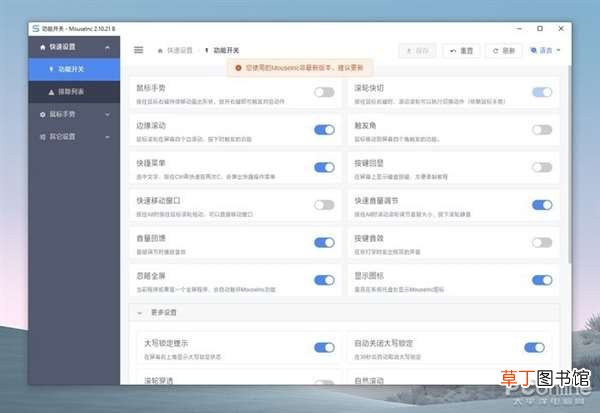Click the 忽略全屏 card title
The width and height of the screenshot is (600, 413).
pyautogui.click(x=151, y=276)
